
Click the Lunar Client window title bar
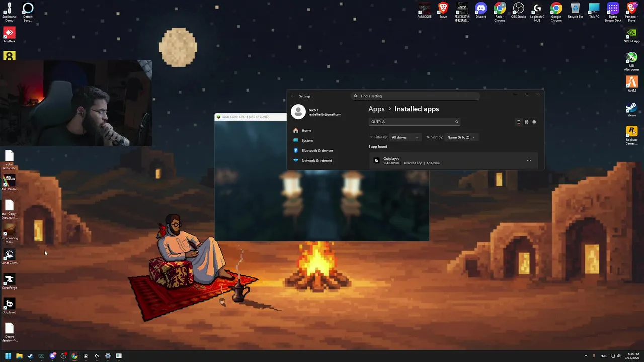pos(250,117)
